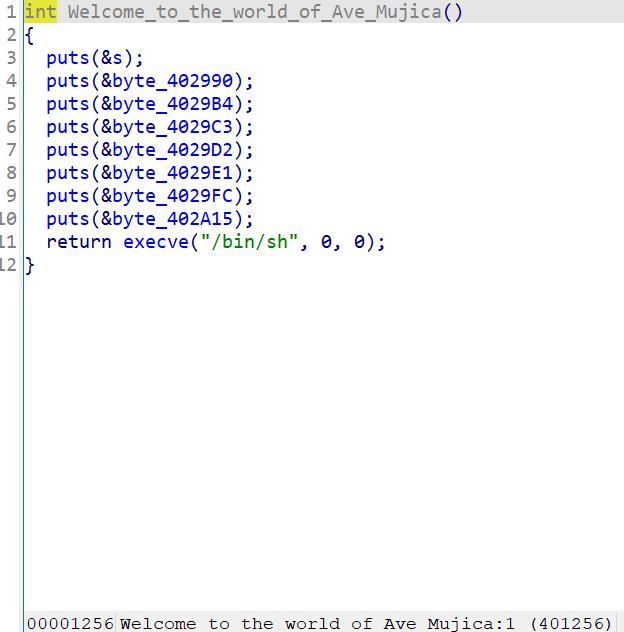624x632 pixels.
Task: Click the execve function call
Action: [155, 242]
